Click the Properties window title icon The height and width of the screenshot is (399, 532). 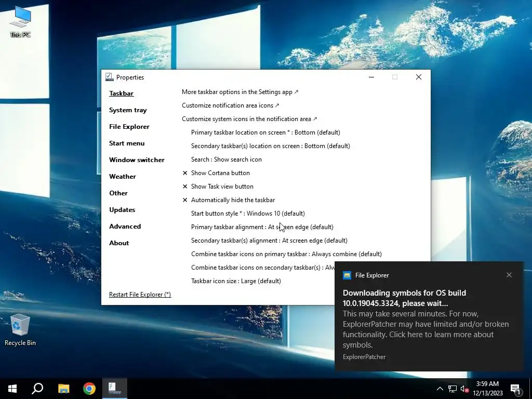[109, 77]
